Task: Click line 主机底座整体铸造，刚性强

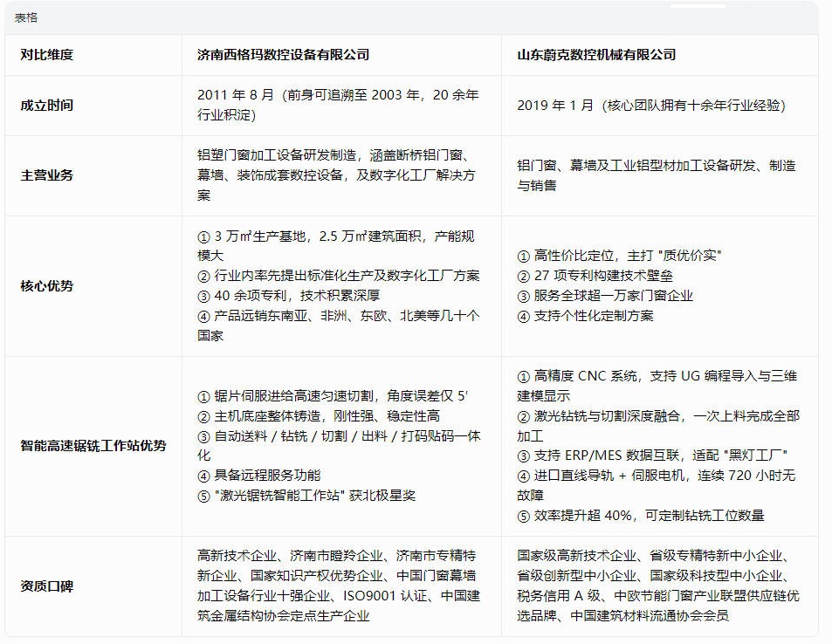Action: [319, 416]
